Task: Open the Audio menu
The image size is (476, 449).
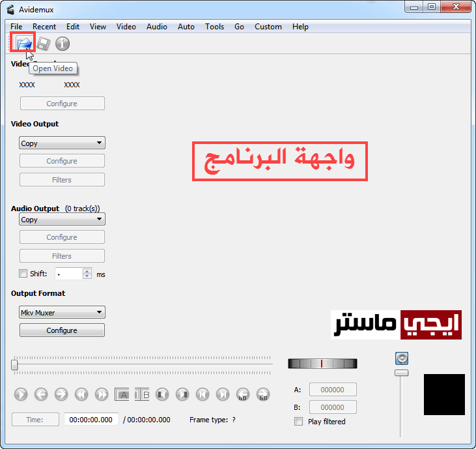Action: (x=157, y=27)
